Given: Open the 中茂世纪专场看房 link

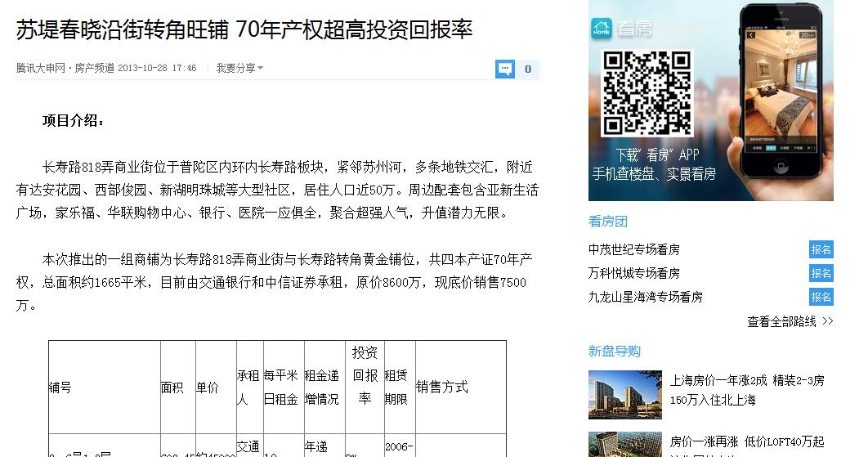Looking at the screenshot, I should pos(633,249).
